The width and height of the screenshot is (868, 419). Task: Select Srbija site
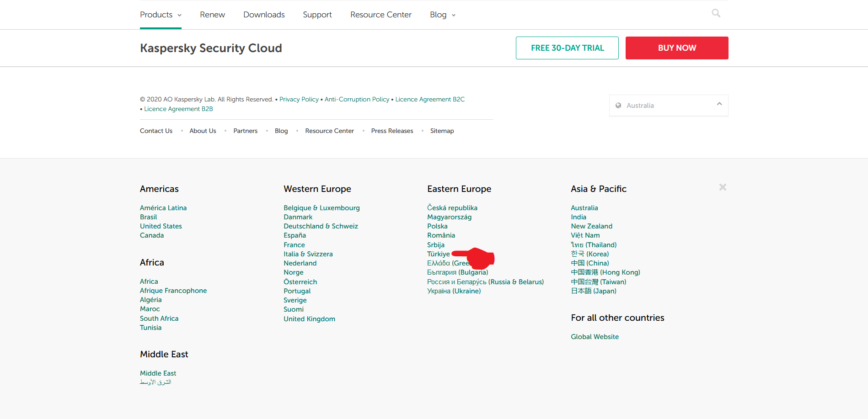point(436,245)
